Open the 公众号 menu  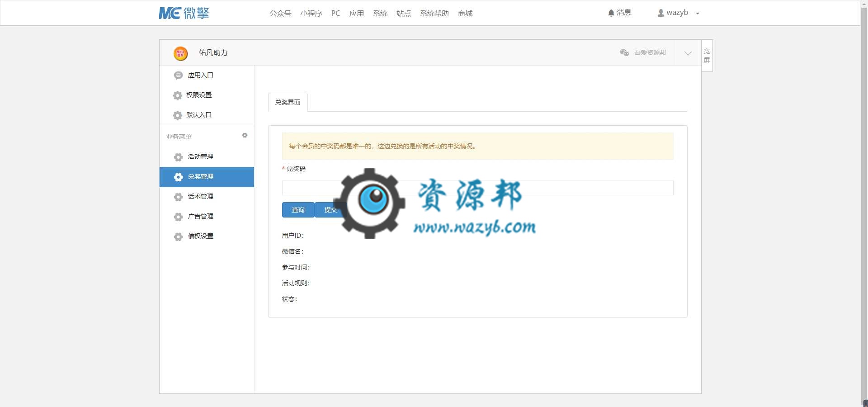click(x=280, y=13)
